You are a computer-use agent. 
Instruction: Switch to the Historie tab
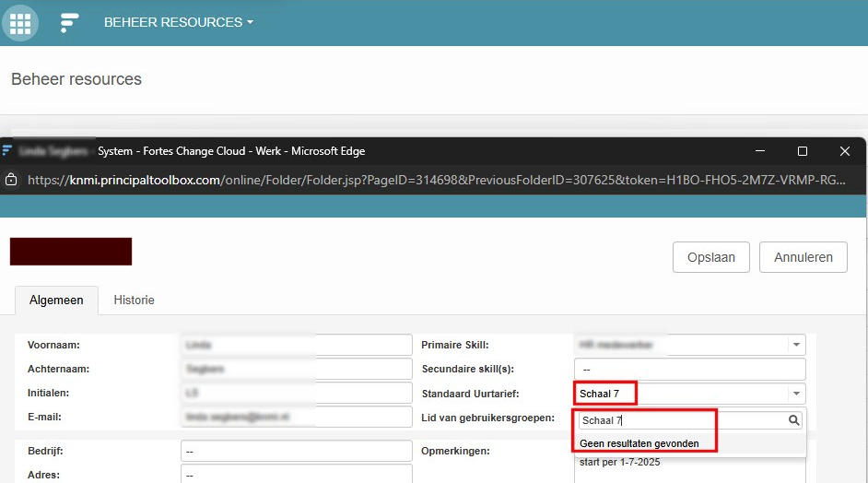point(134,300)
